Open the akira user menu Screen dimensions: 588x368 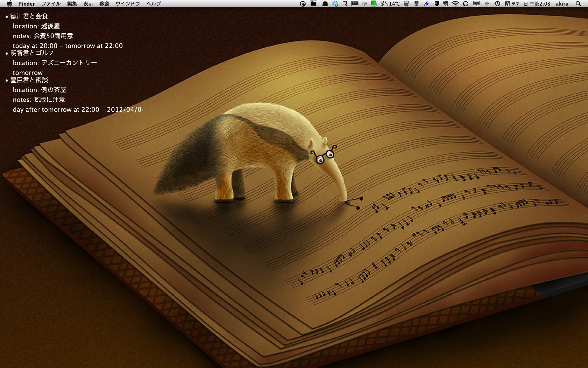562,4
